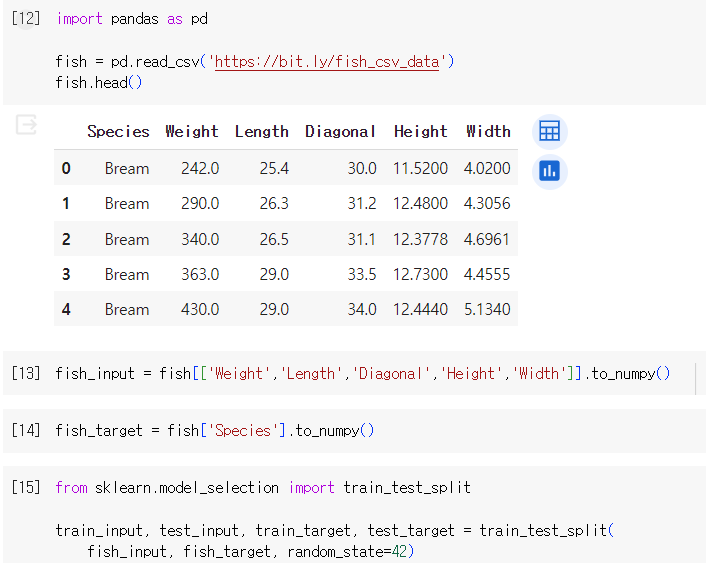Click the random_state=42 argument line
Screen dimensions: 706x563
[250, 551]
